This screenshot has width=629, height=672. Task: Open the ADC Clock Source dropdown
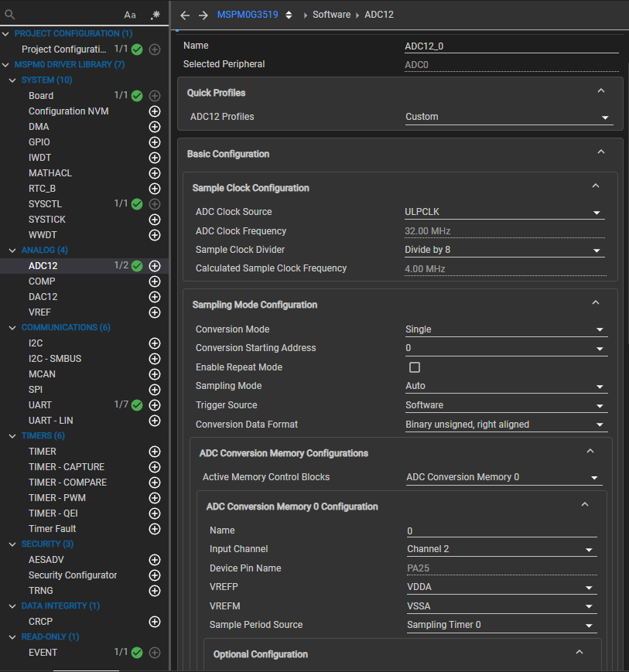[x=504, y=212]
